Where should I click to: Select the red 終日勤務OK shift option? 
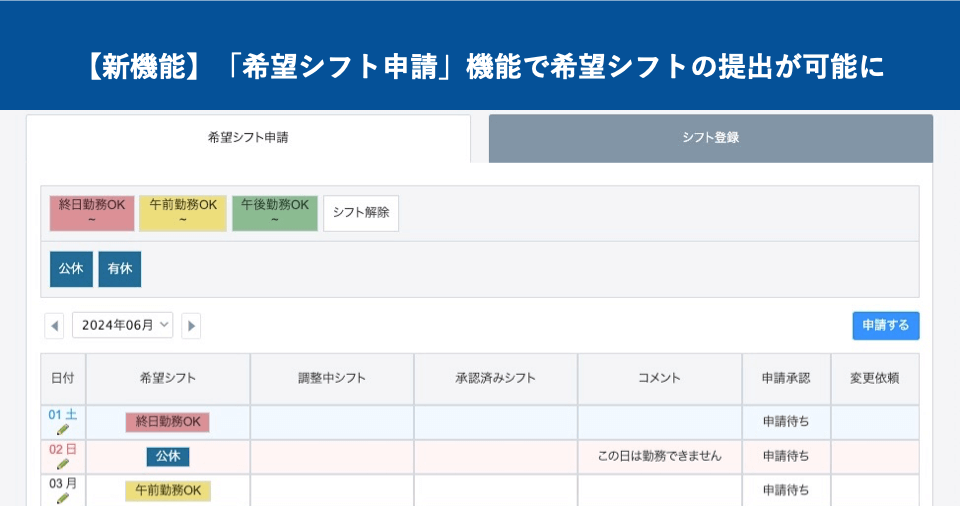click(92, 213)
